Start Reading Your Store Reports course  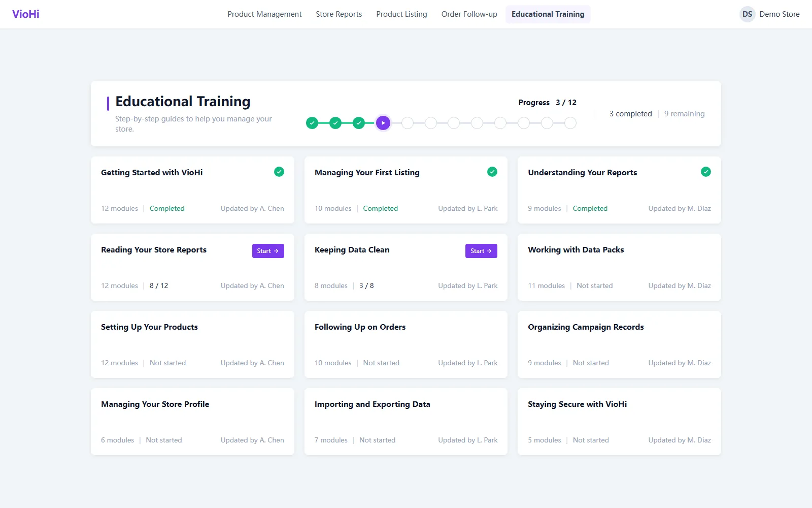coord(268,251)
